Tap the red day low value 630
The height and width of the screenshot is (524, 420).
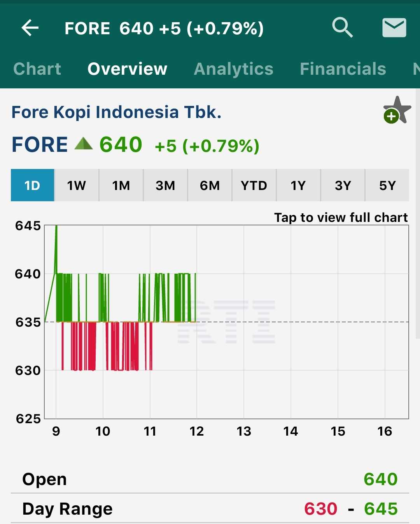(x=321, y=509)
